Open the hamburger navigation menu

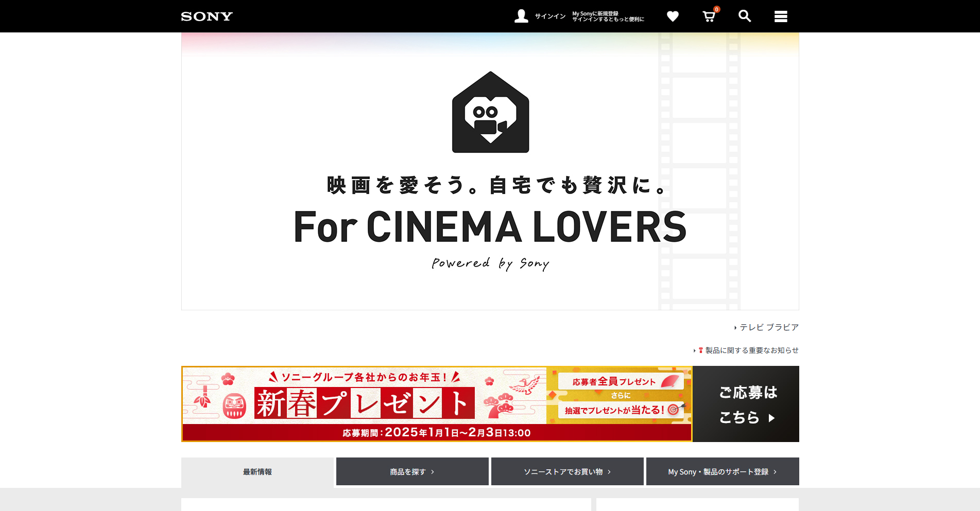[781, 16]
